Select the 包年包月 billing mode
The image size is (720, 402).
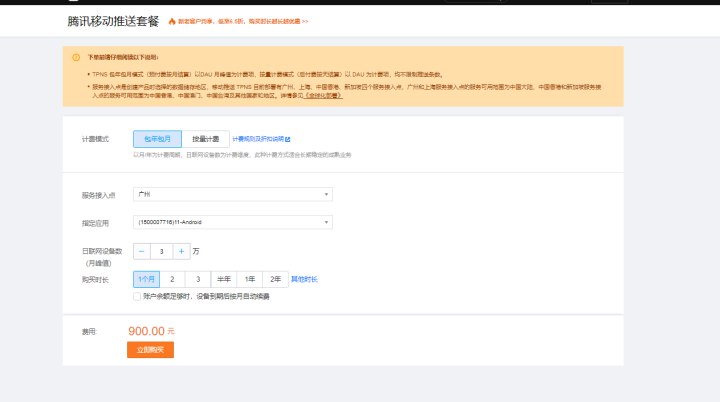(x=157, y=139)
